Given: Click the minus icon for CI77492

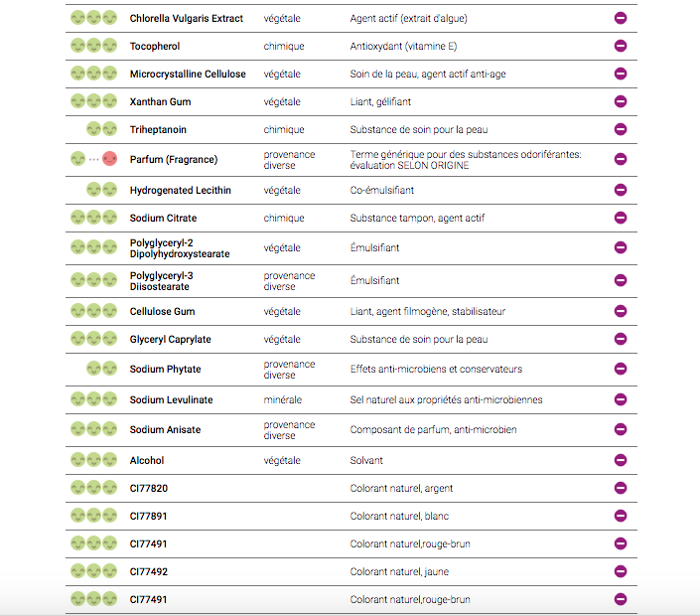Looking at the screenshot, I should pos(621,571).
